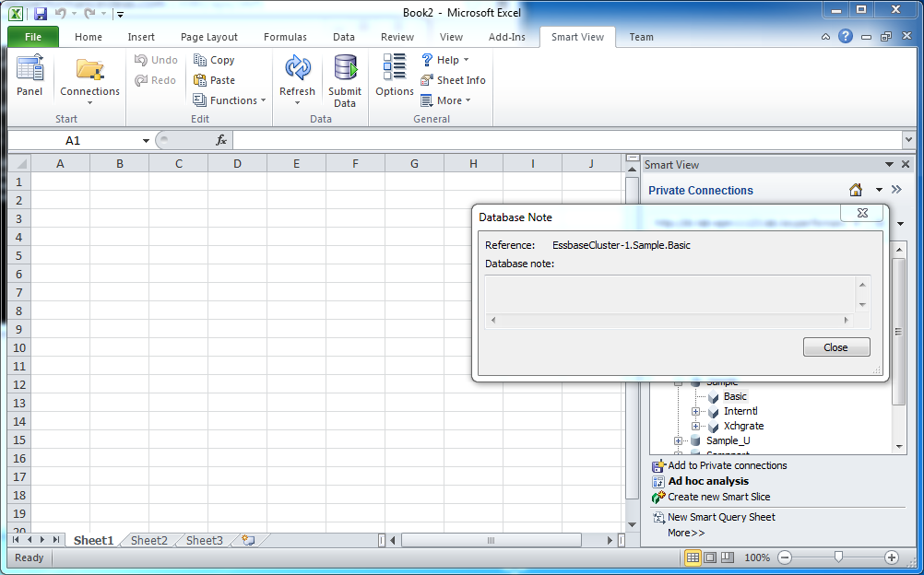This screenshot has height=575, width=924.
Task: Open the Name Box dropdown arrow
Action: point(146,141)
